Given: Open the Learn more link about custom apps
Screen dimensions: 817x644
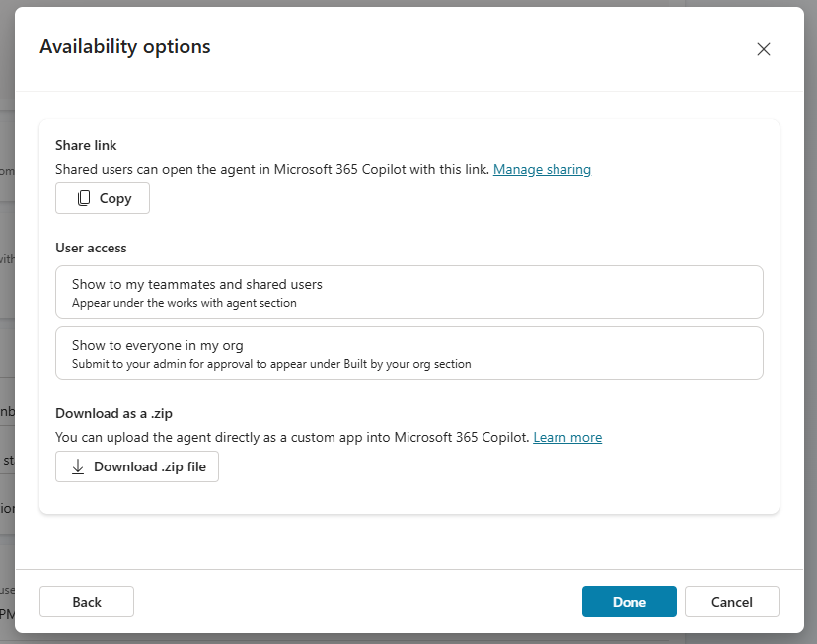Looking at the screenshot, I should pos(567,437).
